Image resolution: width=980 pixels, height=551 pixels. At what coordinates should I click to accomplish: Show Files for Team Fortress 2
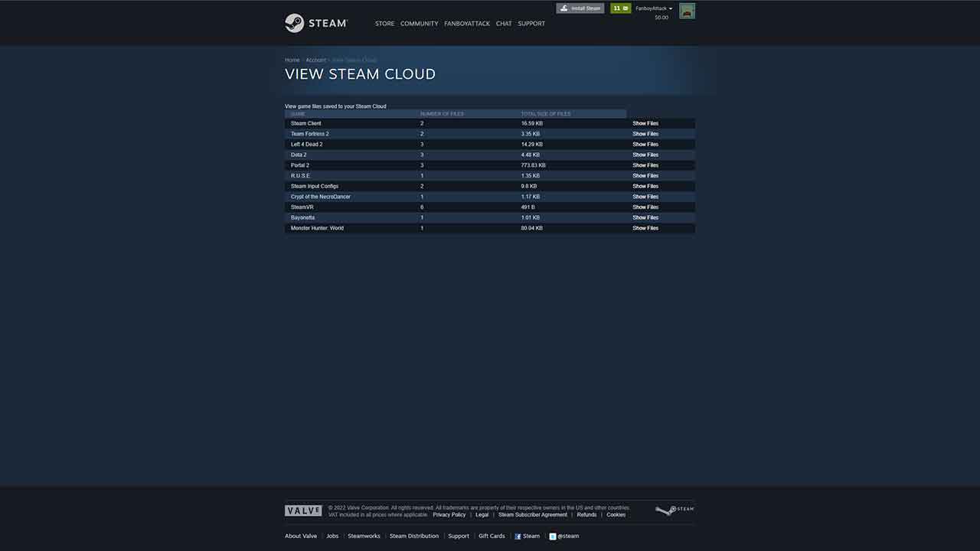[645, 133]
